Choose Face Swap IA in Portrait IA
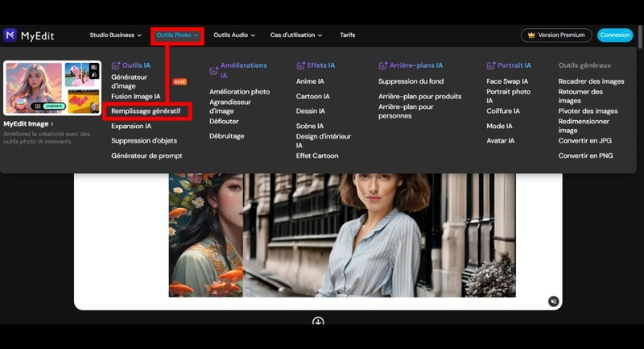 (x=507, y=81)
